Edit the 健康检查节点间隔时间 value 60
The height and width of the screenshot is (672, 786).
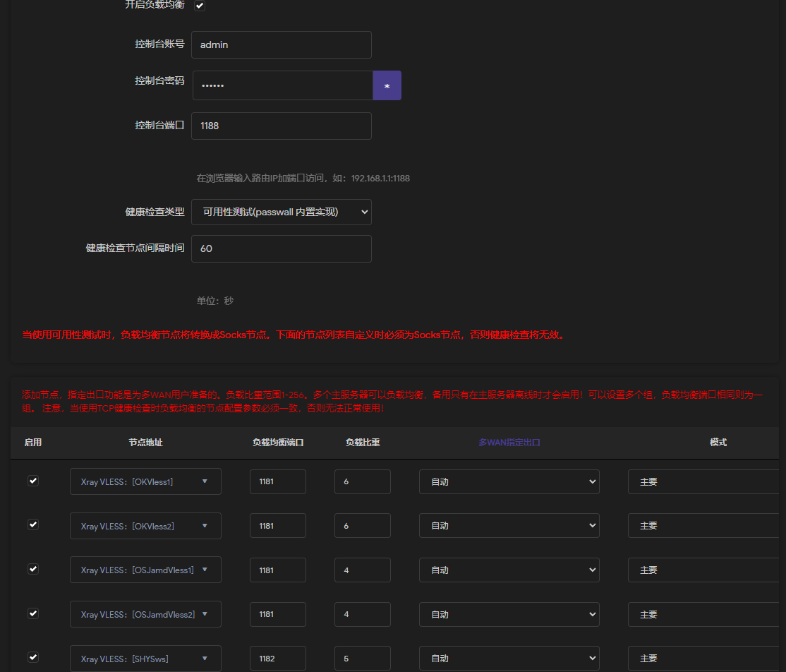[x=281, y=248]
